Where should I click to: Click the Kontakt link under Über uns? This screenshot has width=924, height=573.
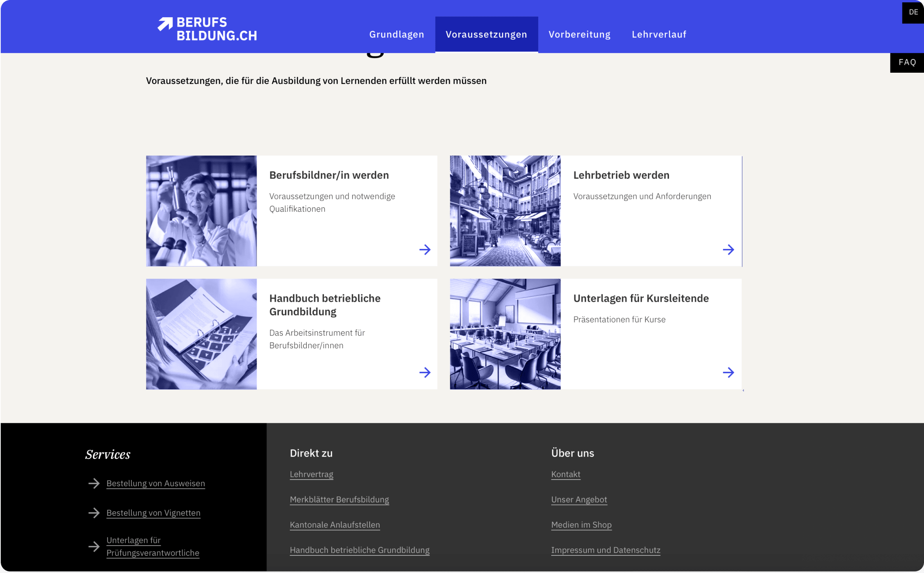tap(566, 474)
